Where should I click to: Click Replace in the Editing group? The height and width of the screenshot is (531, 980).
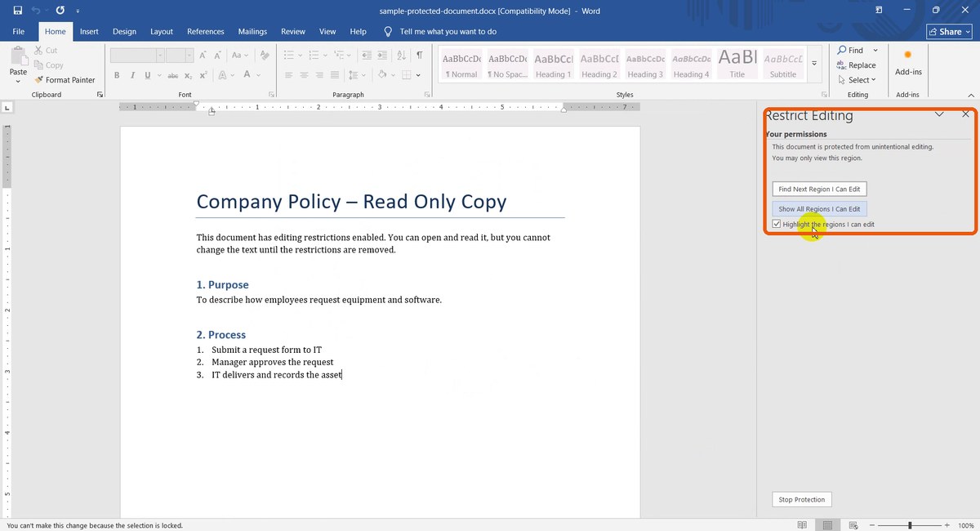pyautogui.click(x=856, y=65)
